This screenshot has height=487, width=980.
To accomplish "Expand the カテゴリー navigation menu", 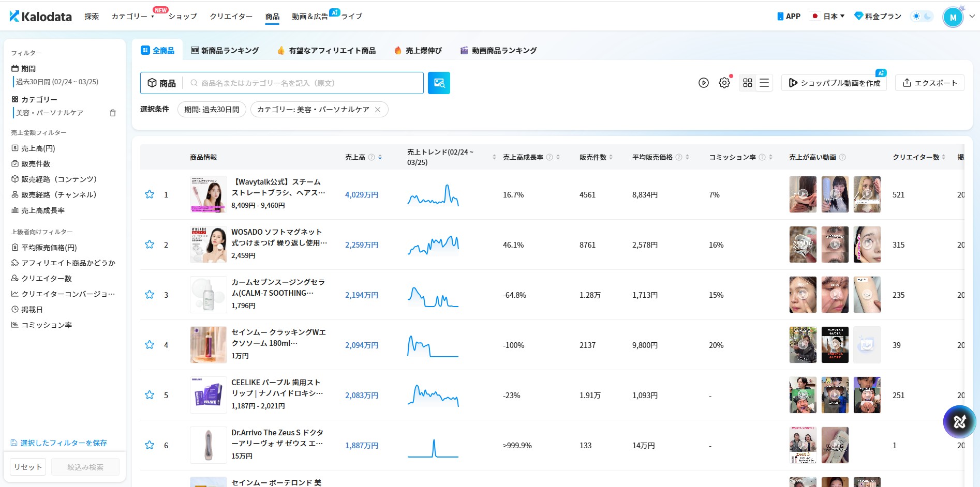I will pyautogui.click(x=132, y=17).
